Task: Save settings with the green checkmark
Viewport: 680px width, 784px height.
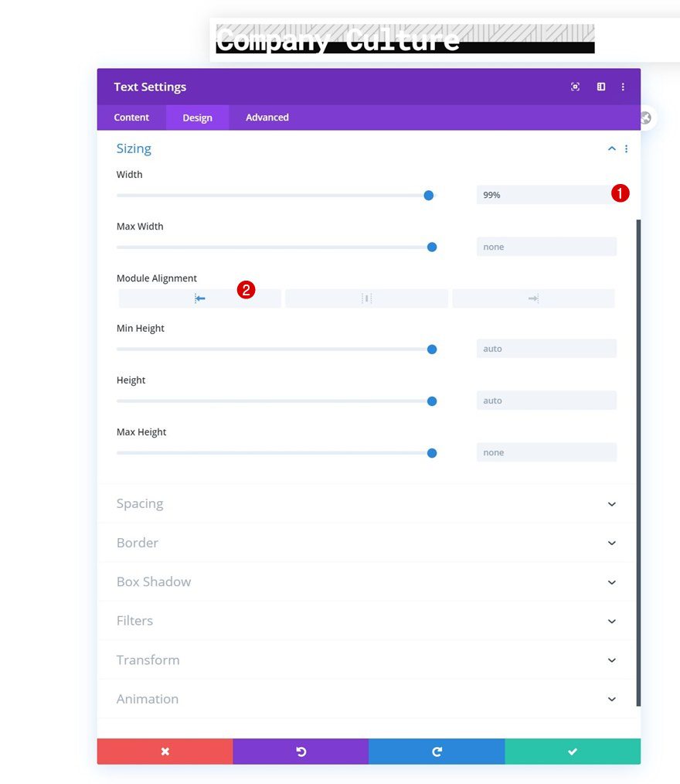Action: point(572,751)
